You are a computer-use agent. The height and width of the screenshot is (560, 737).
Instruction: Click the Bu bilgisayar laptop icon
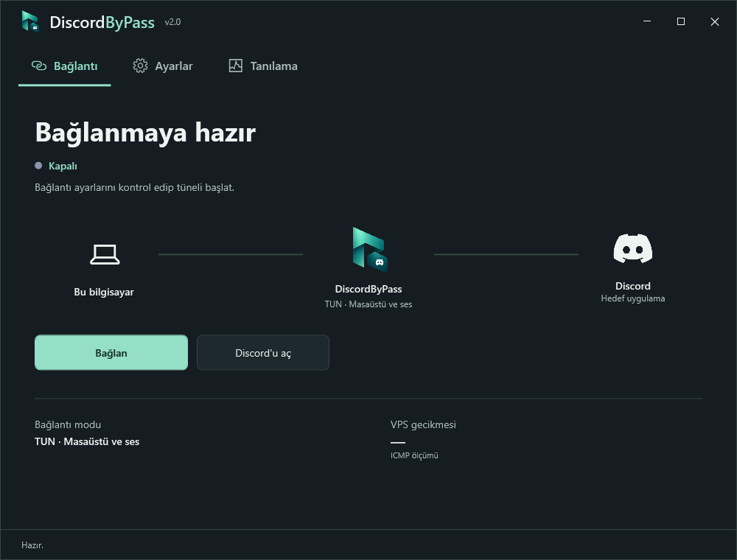(x=105, y=255)
